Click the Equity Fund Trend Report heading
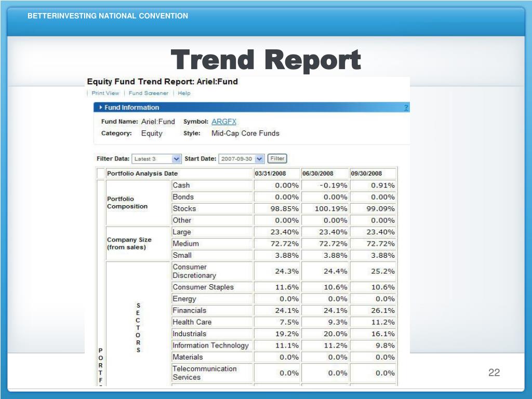Viewport: 532px width, 399px height. [162, 82]
